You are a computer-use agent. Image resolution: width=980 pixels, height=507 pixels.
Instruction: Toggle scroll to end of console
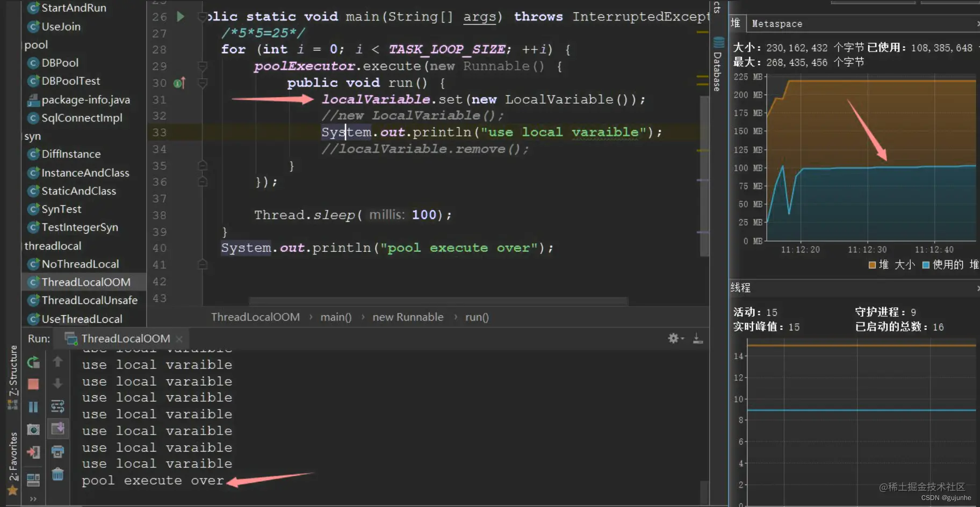pyautogui.click(x=57, y=429)
